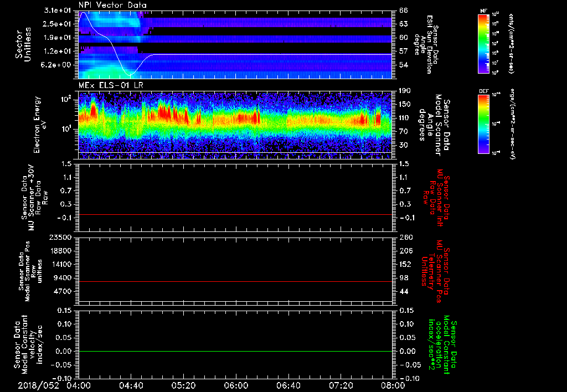567x392 pixels.
Task: Click the 206 telemetry tick label
Action: tap(405, 251)
